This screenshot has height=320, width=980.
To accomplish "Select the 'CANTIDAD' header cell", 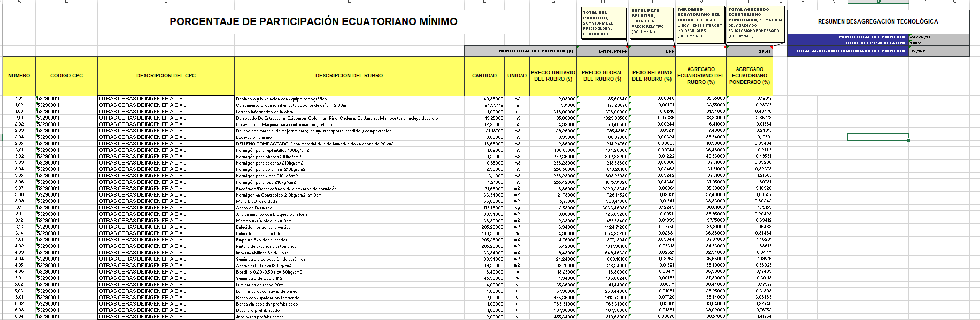I will (484, 76).
